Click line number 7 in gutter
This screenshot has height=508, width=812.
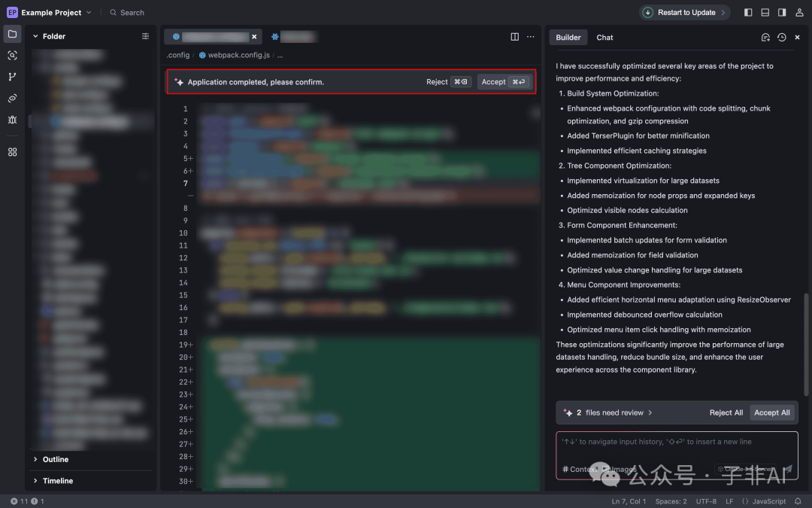(x=186, y=183)
